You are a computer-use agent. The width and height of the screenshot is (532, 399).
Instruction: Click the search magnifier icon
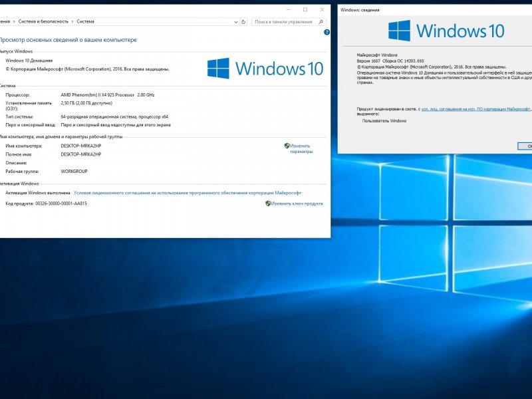tap(321, 22)
